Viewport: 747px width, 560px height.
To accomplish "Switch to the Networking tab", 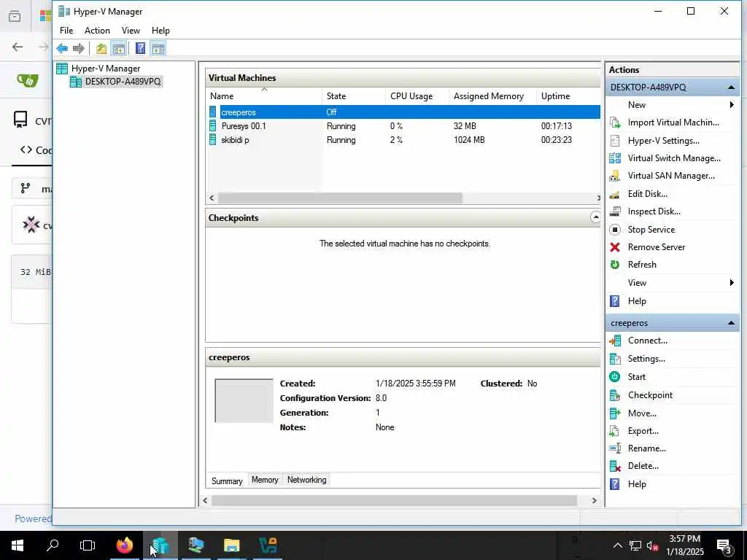I will coord(307,480).
